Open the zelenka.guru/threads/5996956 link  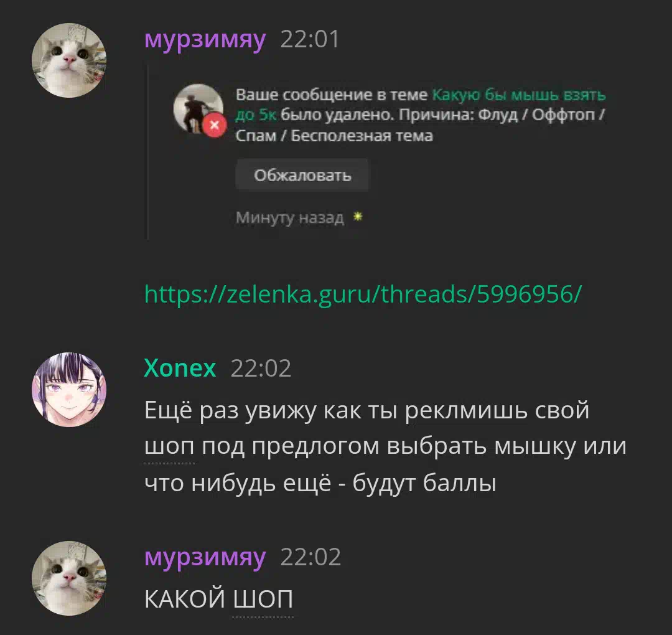(363, 294)
